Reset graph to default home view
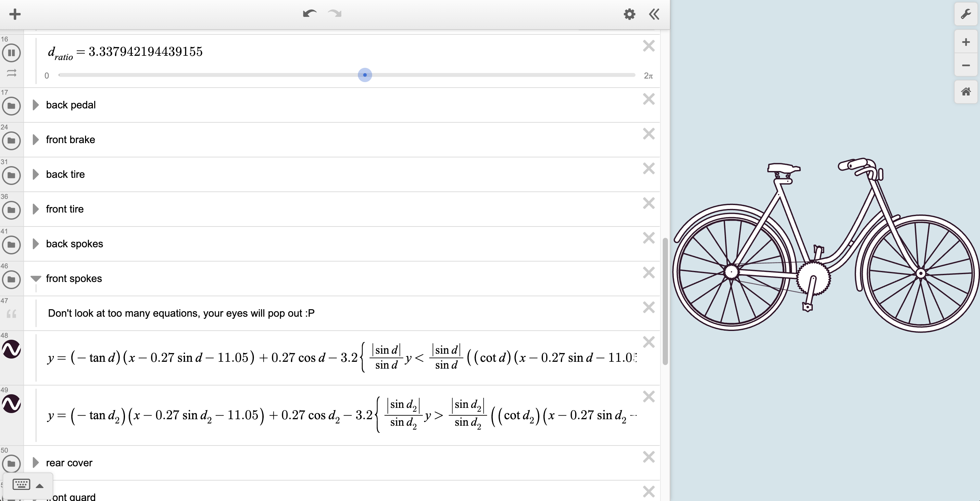The image size is (980, 501). click(965, 92)
